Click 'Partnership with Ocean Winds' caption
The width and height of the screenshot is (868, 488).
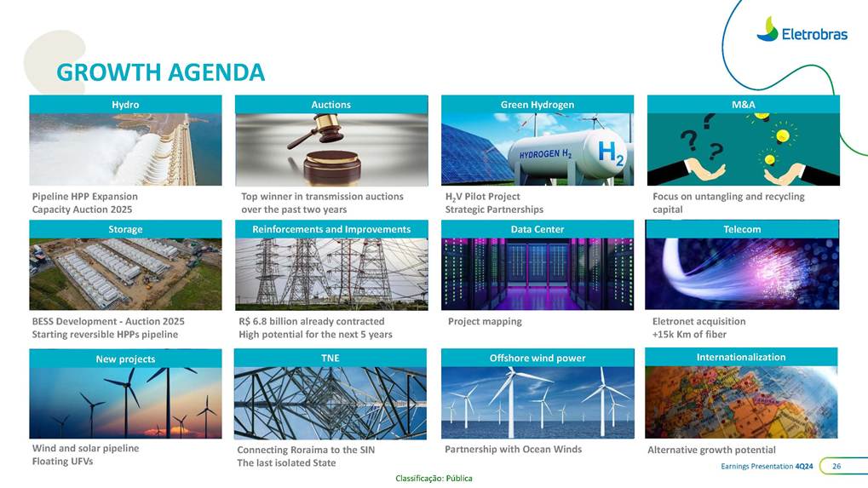click(x=514, y=449)
